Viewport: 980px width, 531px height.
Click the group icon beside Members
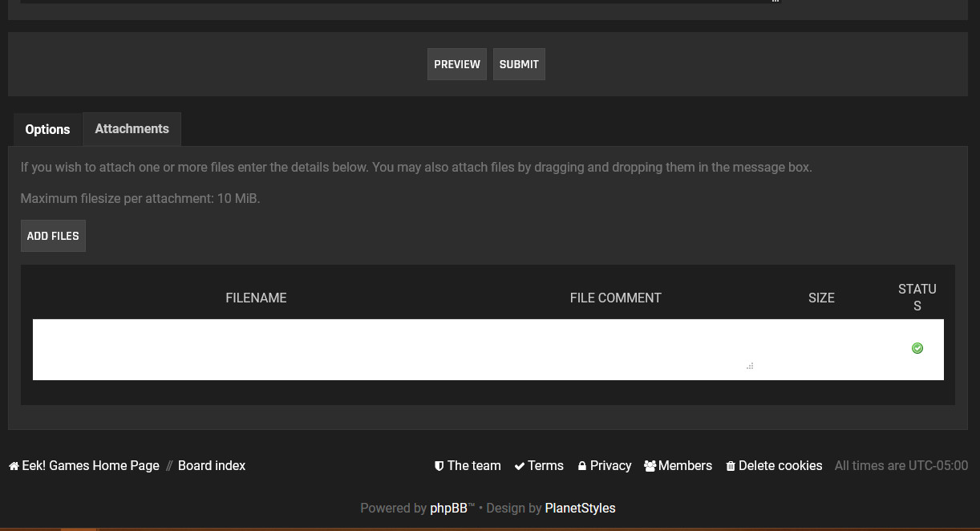(x=650, y=466)
